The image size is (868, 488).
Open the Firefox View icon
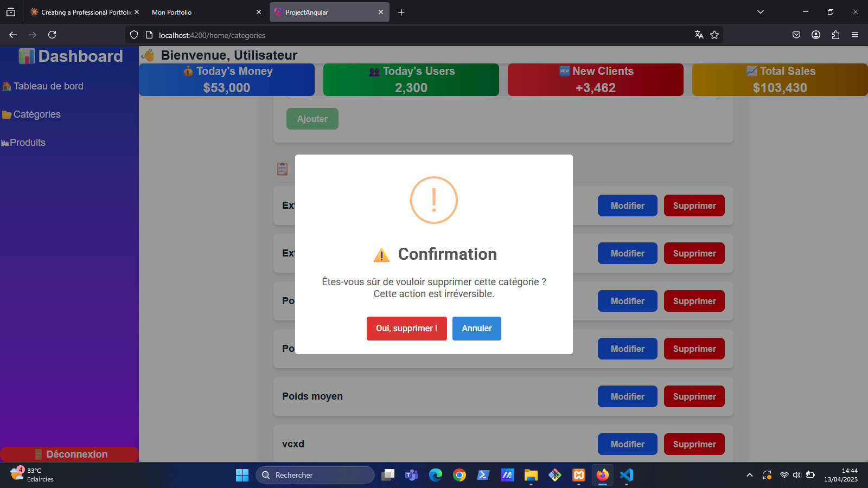(11, 12)
